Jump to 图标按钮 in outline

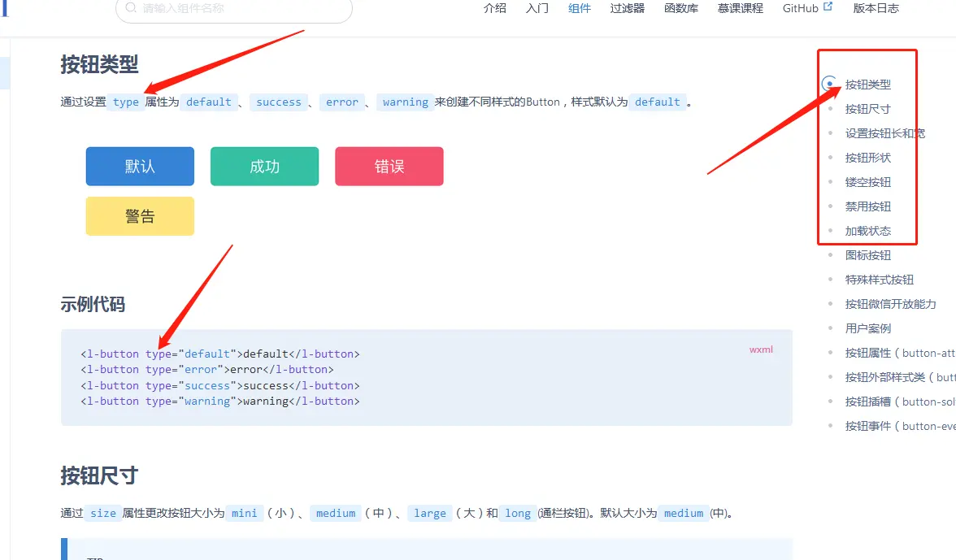click(867, 255)
